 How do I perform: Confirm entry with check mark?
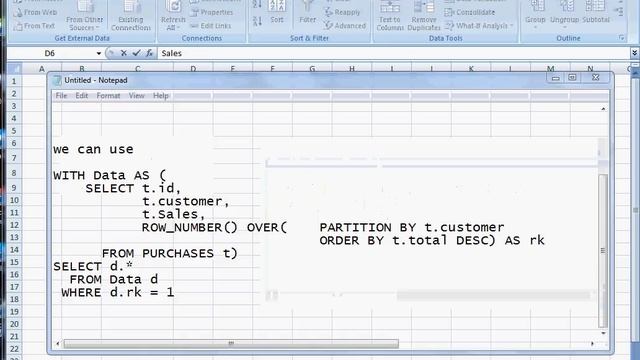[136, 53]
